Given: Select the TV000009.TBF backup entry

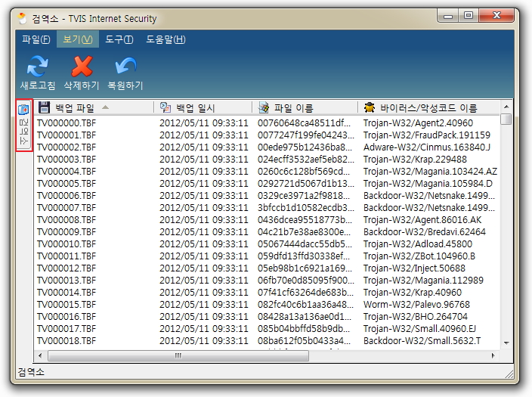Looking at the screenshot, I should click(66, 232).
